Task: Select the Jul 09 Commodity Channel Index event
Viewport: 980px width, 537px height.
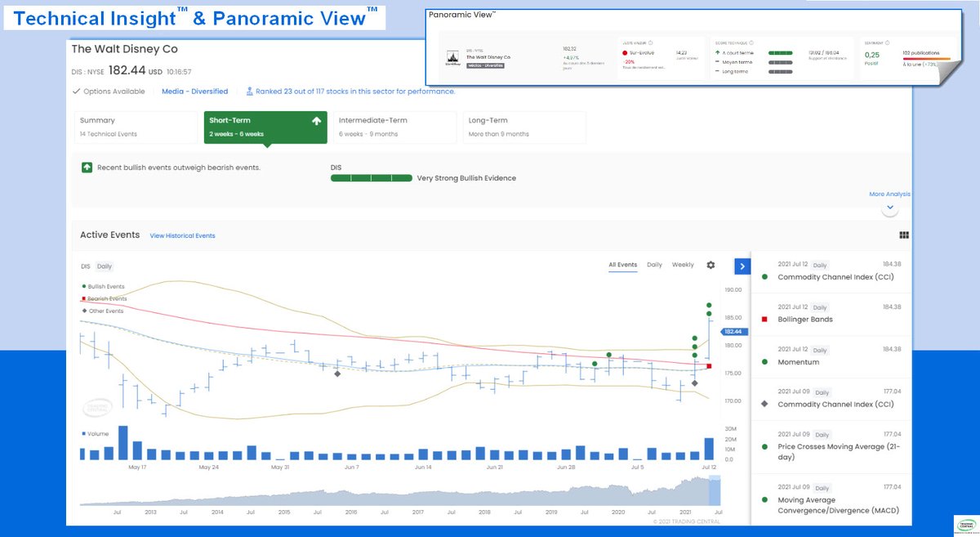Action: 831,399
